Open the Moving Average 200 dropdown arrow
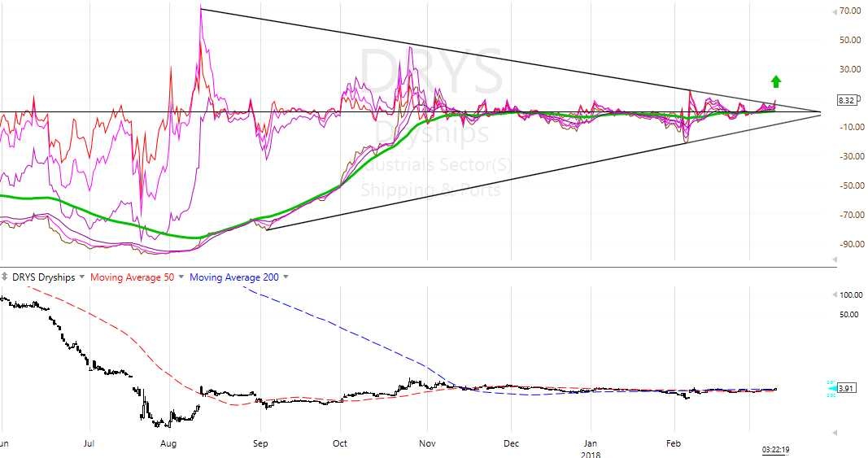868x458 pixels. click(286, 277)
